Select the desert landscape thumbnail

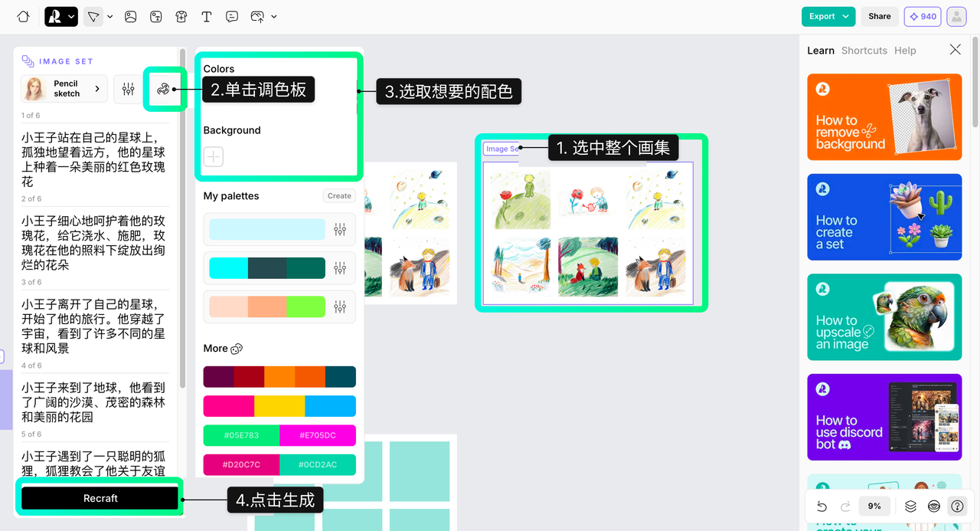click(521, 267)
